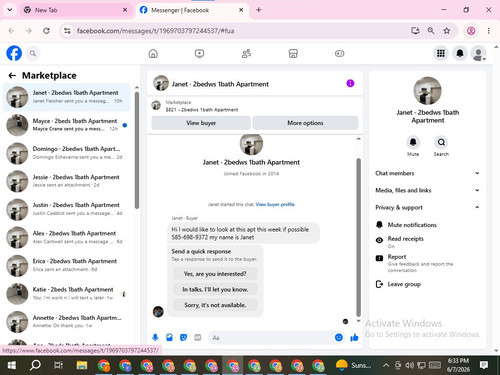
Task: Reload the page with the refresh icon
Action: (46, 31)
